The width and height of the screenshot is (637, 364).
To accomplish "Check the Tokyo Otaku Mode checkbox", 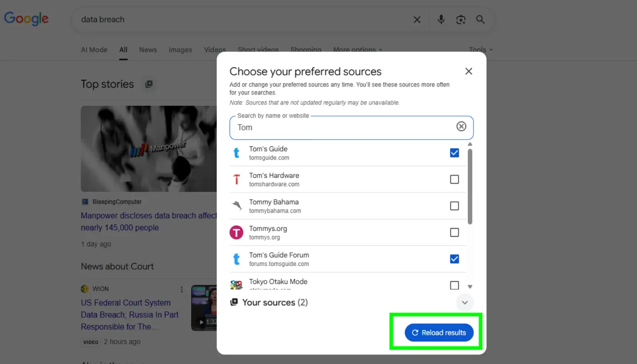I will point(454,285).
